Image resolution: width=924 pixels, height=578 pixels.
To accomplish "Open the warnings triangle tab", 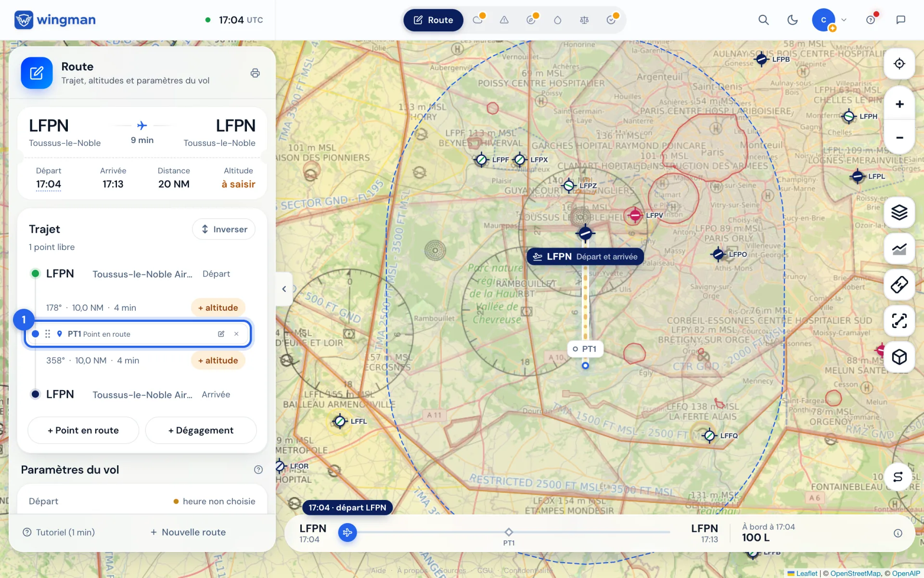I will point(504,20).
